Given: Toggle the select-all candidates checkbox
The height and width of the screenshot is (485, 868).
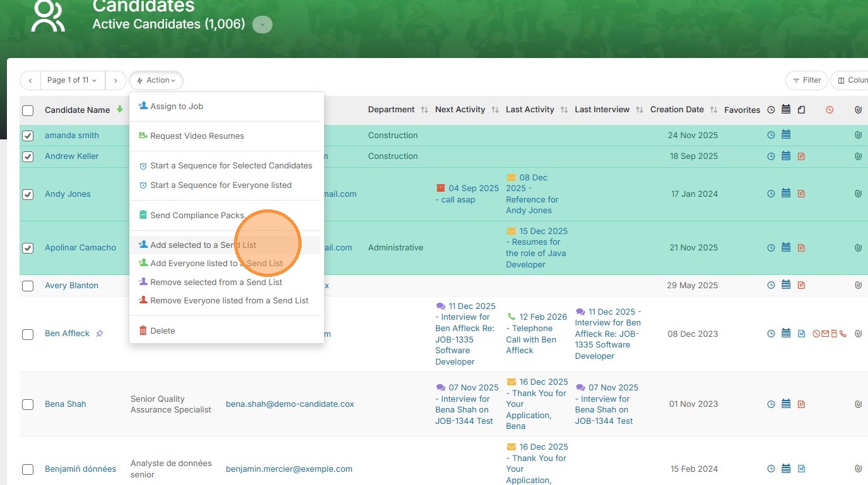Looking at the screenshot, I should tap(28, 110).
